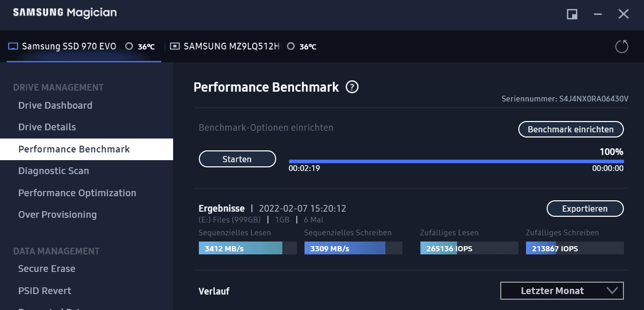This screenshot has height=310, width=644.
Task: Click the 970 EVO temperature indicator
Action: click(x=141, y=46)
